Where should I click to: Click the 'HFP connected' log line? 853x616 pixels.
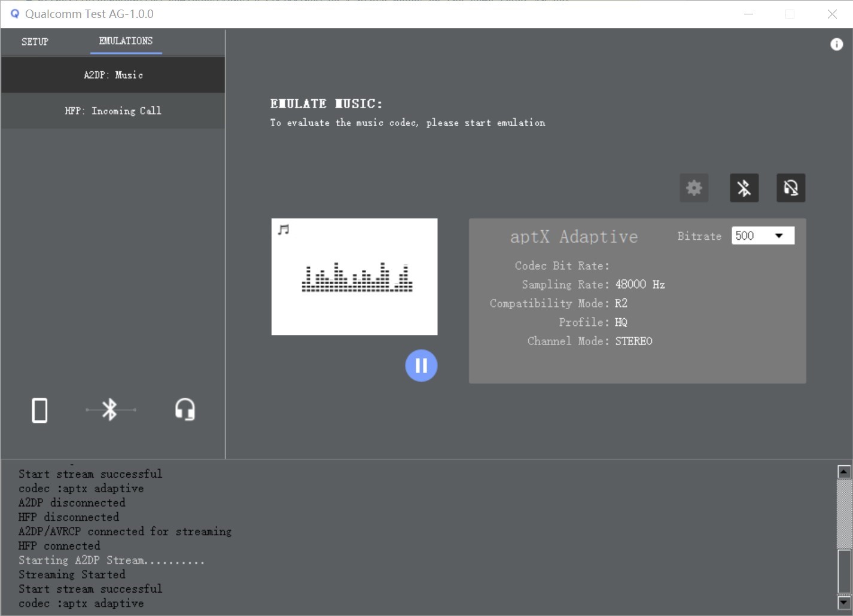59,546
